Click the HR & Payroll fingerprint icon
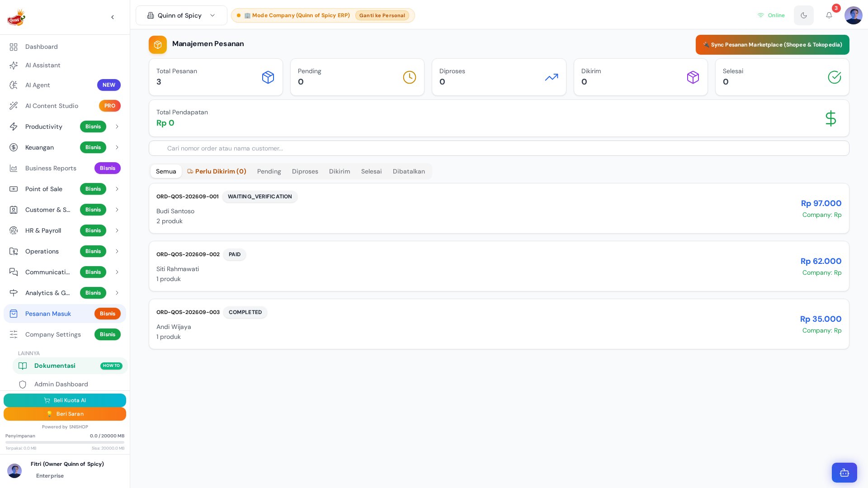 tap(14, 230)
